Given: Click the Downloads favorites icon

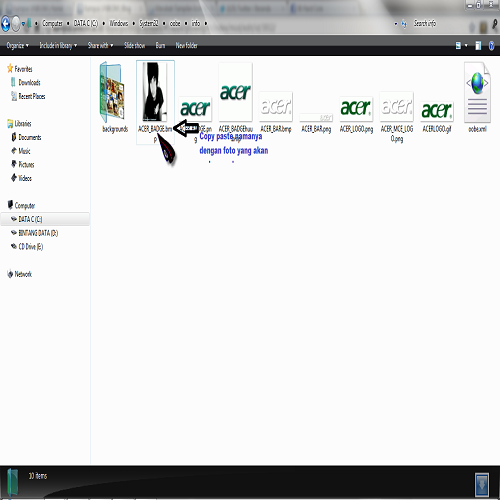Looking at the screenshot, I should (x=13, y=82).
